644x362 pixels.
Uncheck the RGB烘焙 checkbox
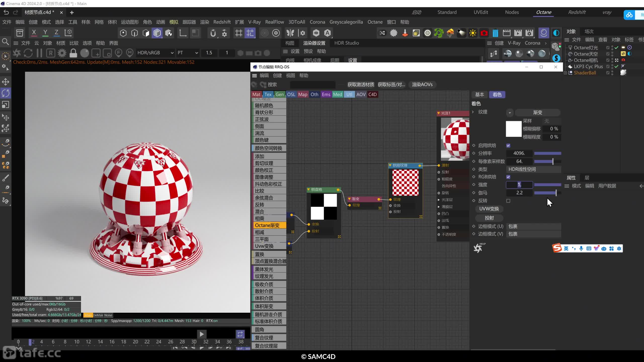508,177
